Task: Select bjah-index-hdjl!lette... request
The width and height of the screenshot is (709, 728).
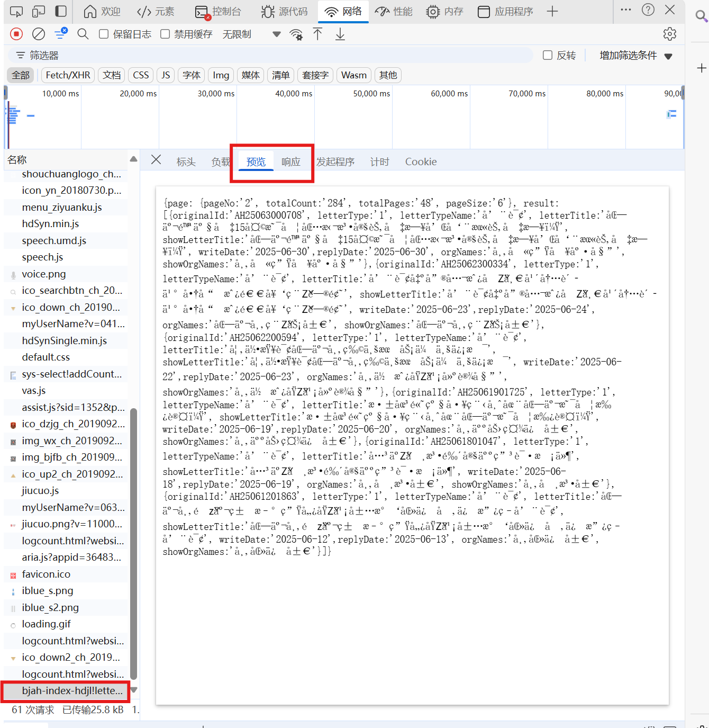Action: pos(66,690)
